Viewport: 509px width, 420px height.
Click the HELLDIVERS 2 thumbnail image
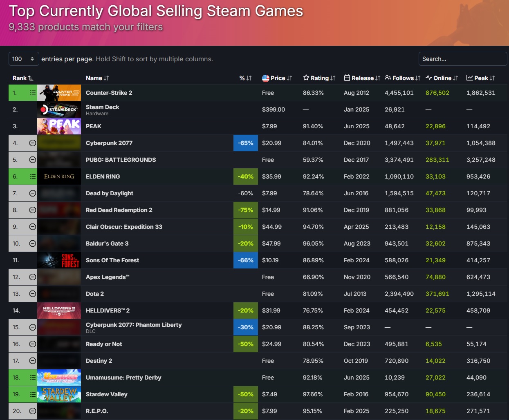click(59, 311)
